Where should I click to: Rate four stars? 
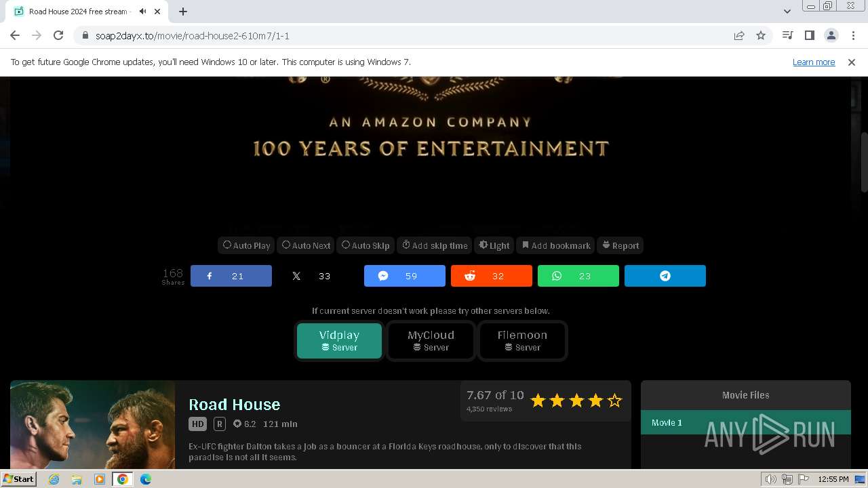[595, 401]
